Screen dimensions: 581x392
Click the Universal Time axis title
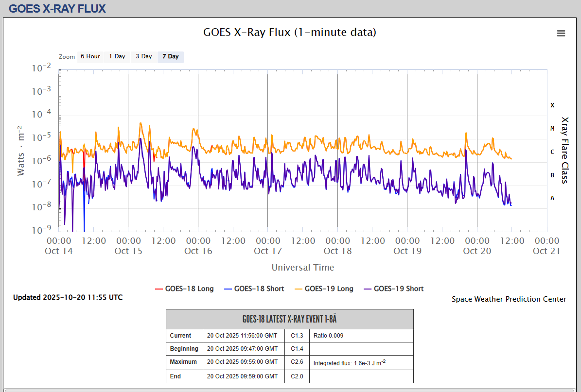pyautogui.click(x=302, y=267)
